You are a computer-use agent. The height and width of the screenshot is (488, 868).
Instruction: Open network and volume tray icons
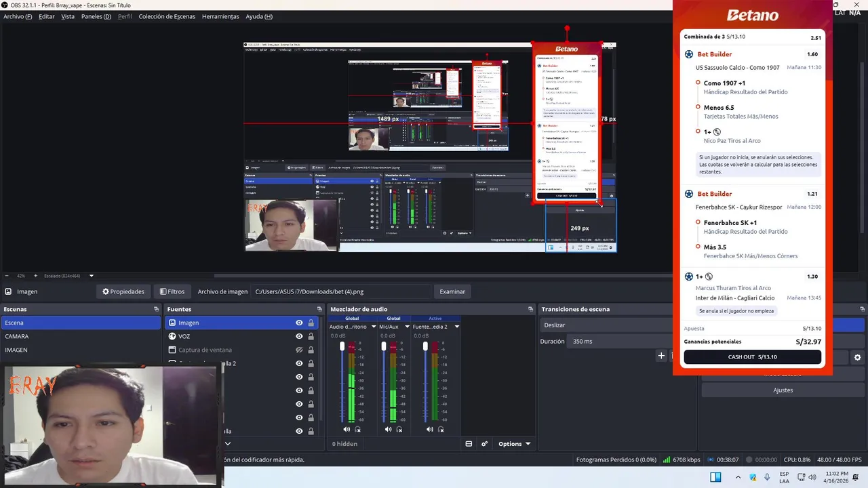(807, 477)
